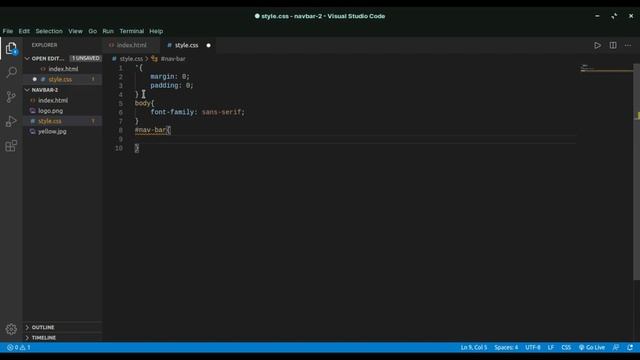Image resolution: width=640 pixels, height=360 pixels.
Task: Open the Help menu
Action: [156, 31]
